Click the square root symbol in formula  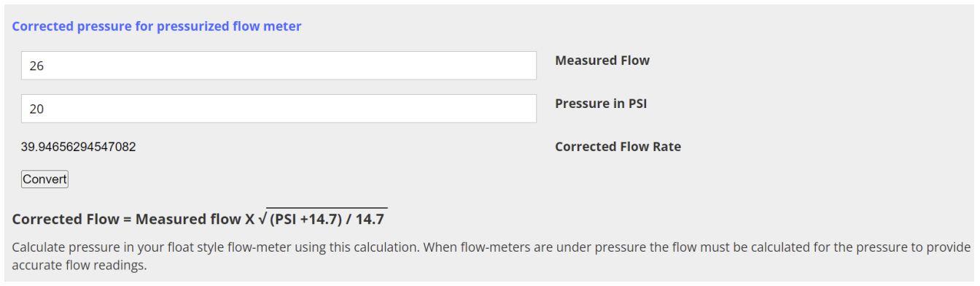pos(260,218)
